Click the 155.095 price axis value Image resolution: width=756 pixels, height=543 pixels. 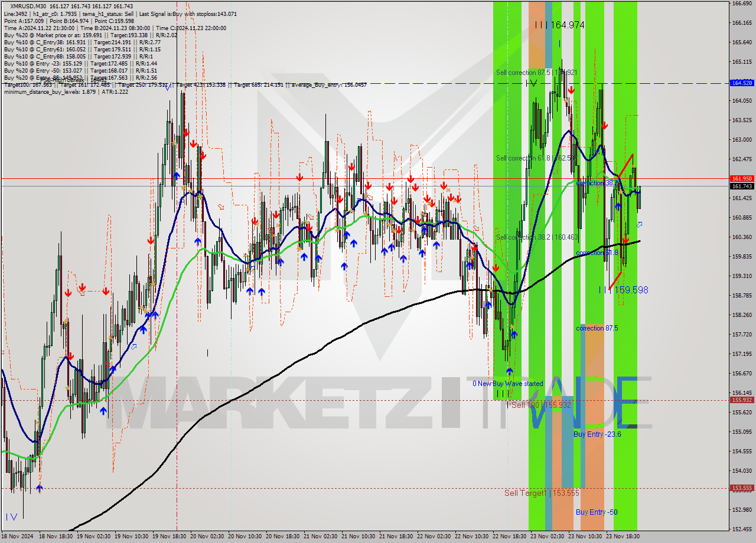pos(742,432)
